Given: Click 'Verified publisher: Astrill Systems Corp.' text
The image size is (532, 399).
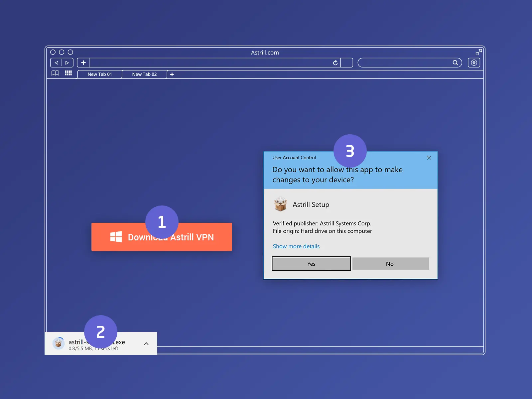Looking at the screenshot, I should tap(322, 223).
